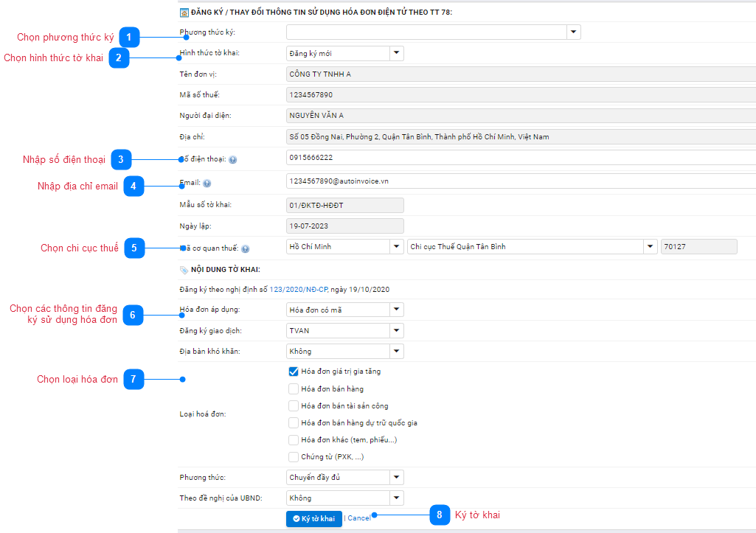Click the header icon before Đăng ký / Thay đổi
This screenshot has height=533, width=756.
point(184,13)
